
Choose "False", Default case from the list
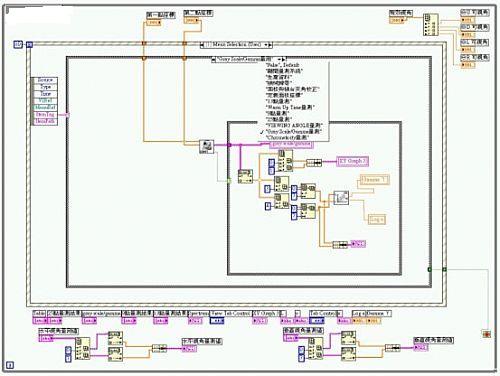pyautogui.click(x=283, y=65)
